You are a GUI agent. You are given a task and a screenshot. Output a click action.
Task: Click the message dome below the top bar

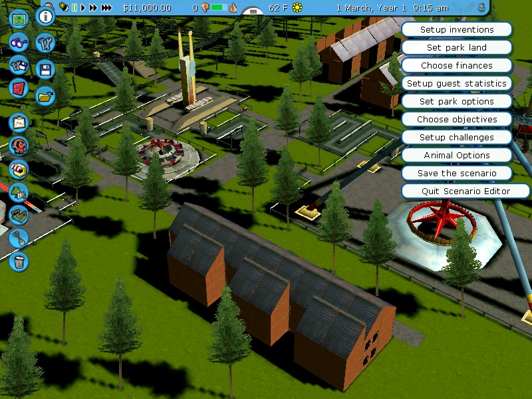[x=253, y=11]
